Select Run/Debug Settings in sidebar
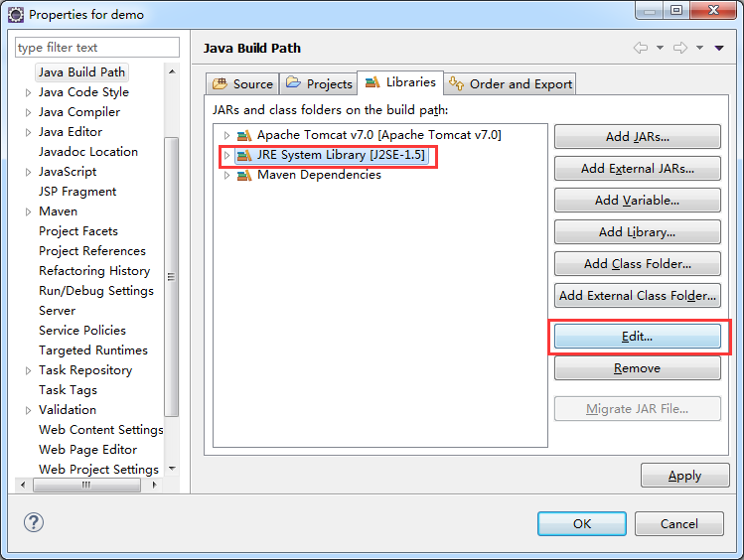Screen dimensions: 744x560 click(x=96, y=291)
